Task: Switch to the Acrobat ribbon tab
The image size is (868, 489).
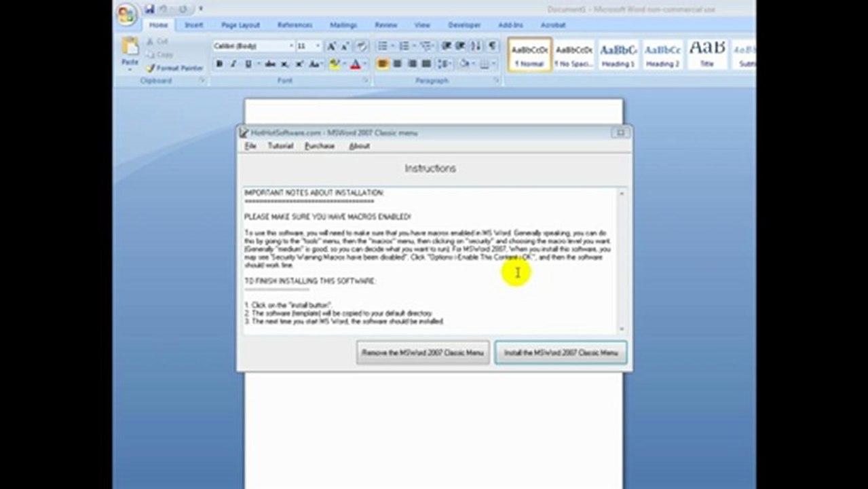Action: pyautogui.click(x=553, y=25)
